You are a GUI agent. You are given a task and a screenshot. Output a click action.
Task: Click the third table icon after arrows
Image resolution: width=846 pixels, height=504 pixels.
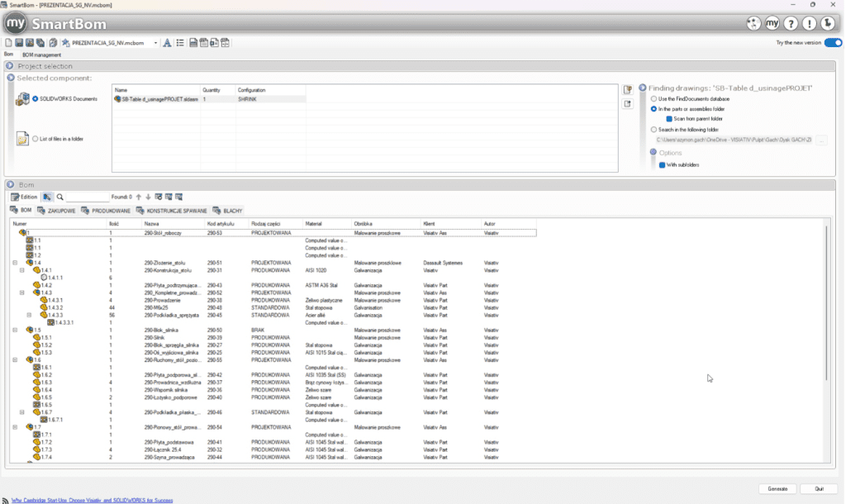click(x=179, y=197)
